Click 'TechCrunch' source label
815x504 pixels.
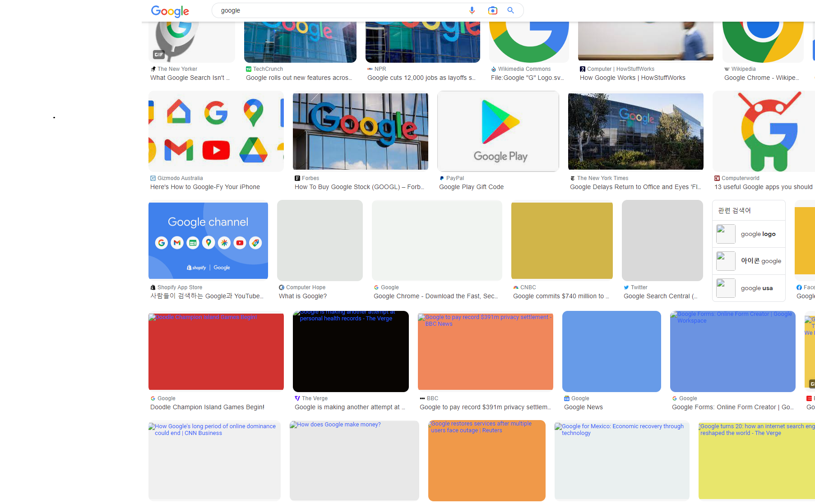268,69
